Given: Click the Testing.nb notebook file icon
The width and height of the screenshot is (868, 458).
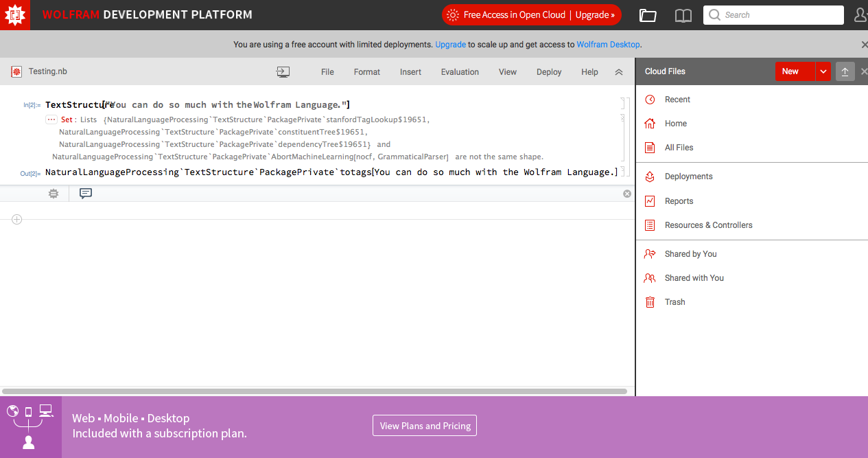Looking at the screenshot, I should (x=16, y=71).
